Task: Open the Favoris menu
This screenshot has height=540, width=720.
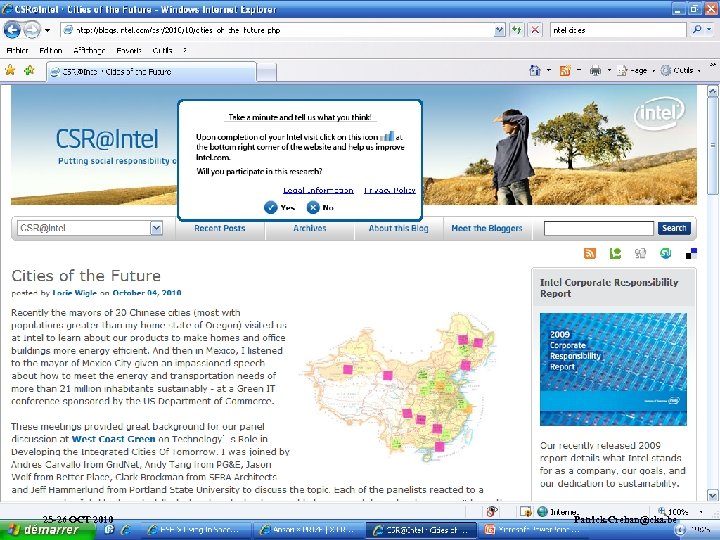Action: tap(129, 51)
